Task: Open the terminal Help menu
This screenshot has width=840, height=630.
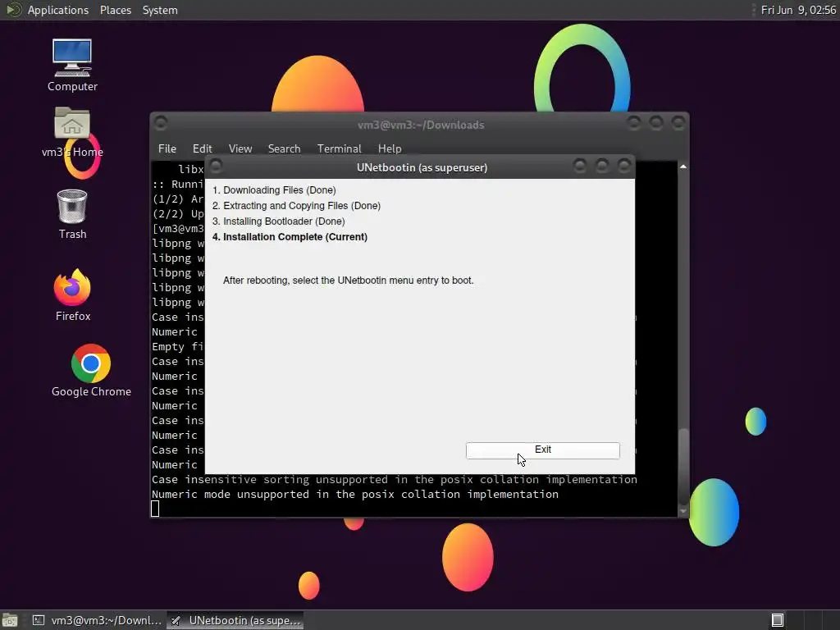Action: 390,148
